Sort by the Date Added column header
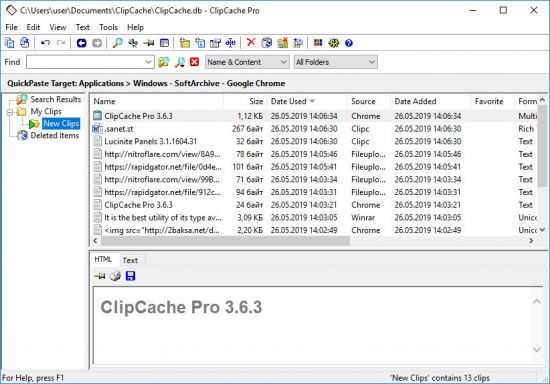 point(430,101)
